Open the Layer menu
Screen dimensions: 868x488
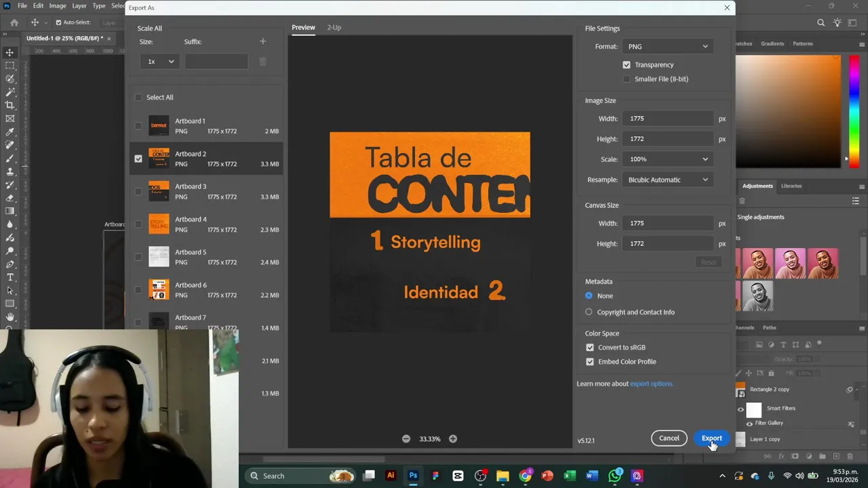pyautogui.click(x=79, y=5)
